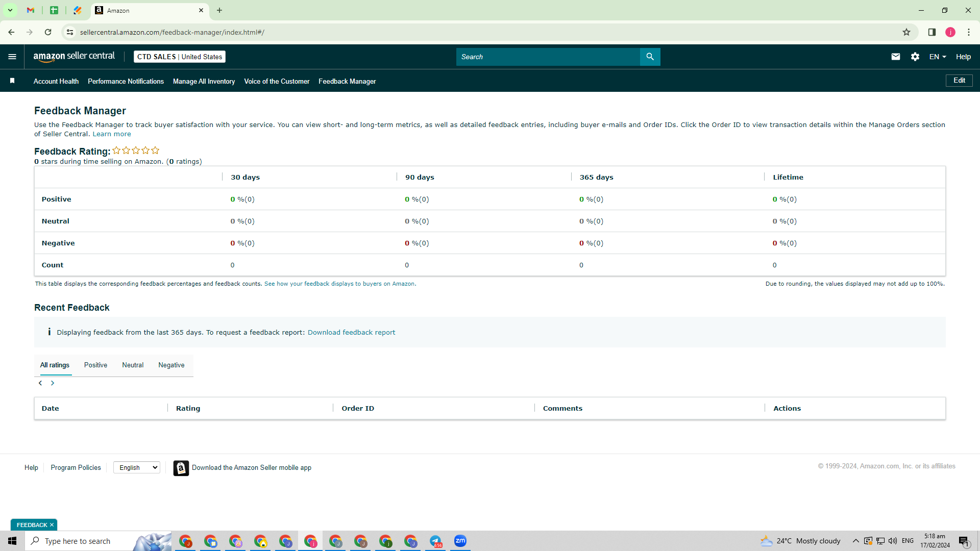Open Voice of the Customer page

(277, 81)
